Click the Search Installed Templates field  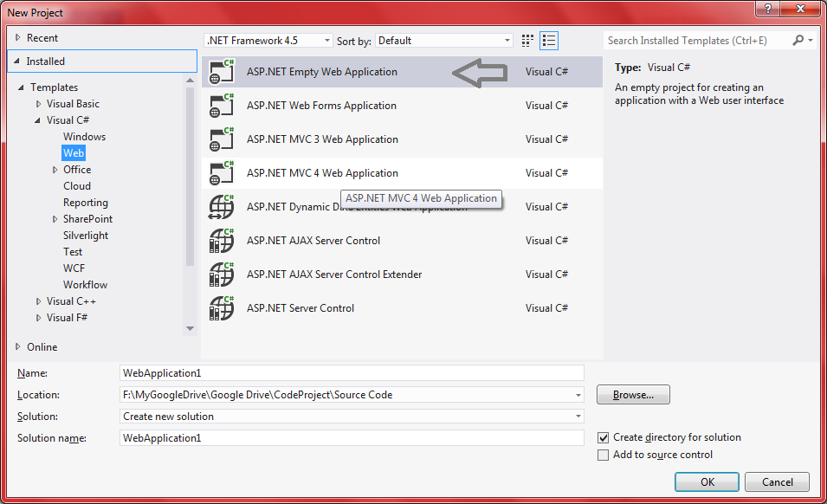pyautogui.click(x=696, y=41)
